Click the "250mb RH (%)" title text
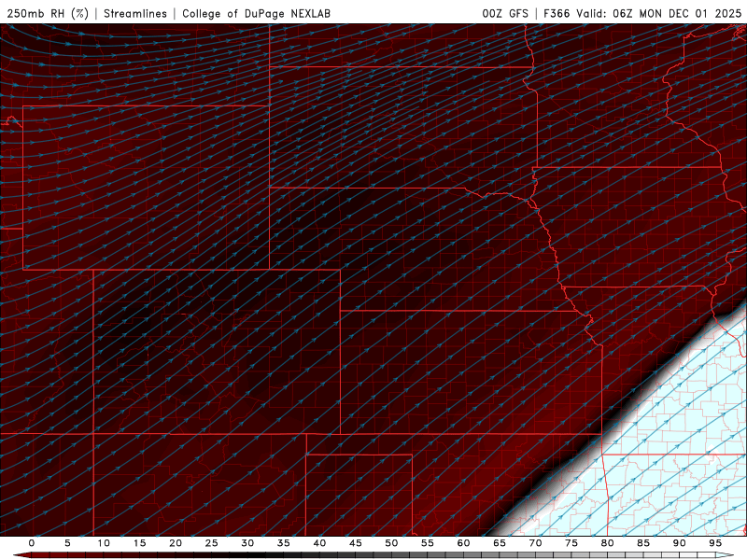Image resolution: width=747 pixels, height=560 pixels. pos(49,13)
